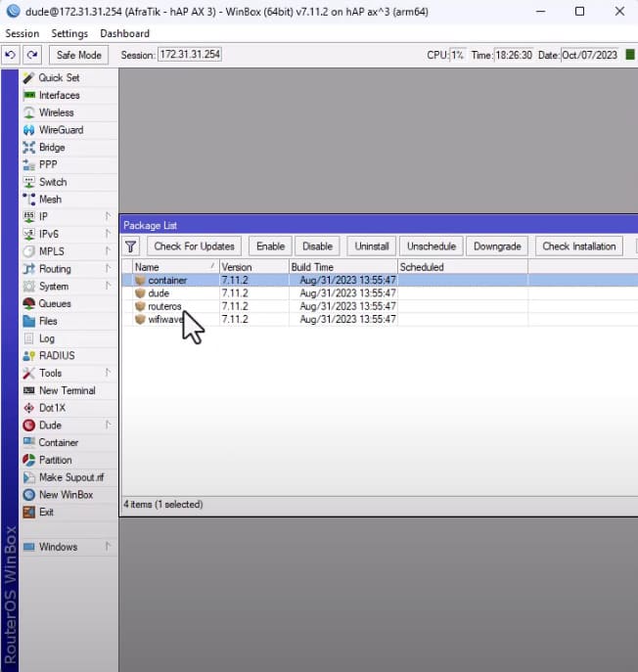Open the Mesh icon
Viewport: 638px width, 672px height.
tap(28, 200)
